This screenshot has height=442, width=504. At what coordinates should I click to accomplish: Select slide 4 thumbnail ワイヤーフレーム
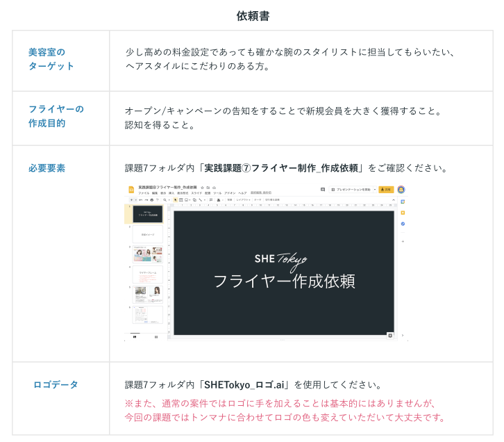point(147,275)
